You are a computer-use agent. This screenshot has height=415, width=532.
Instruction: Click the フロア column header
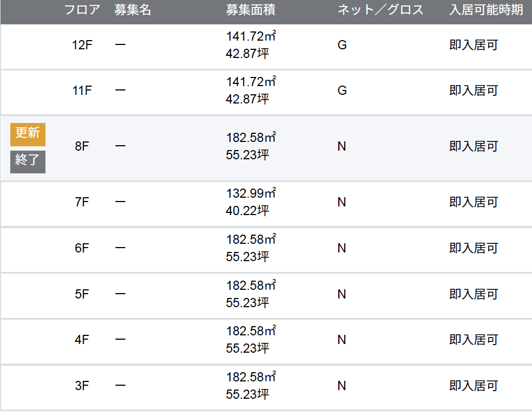(x=82, y=10)
